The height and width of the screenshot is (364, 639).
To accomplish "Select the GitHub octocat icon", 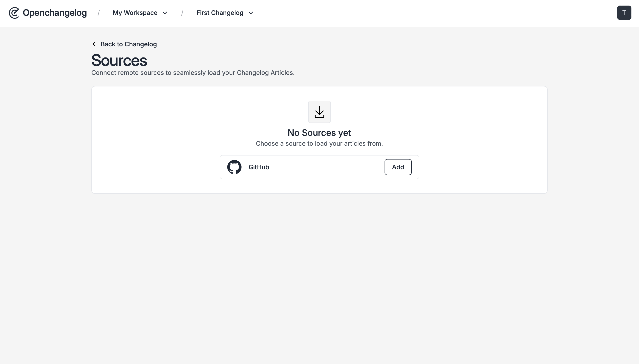I will [234, 167].
